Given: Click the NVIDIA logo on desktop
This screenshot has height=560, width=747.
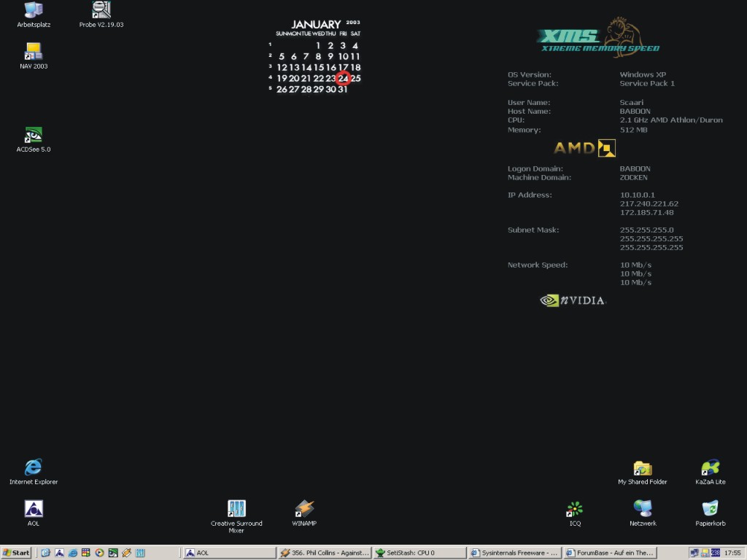Looking at the screenshot, I should [573, 300].
